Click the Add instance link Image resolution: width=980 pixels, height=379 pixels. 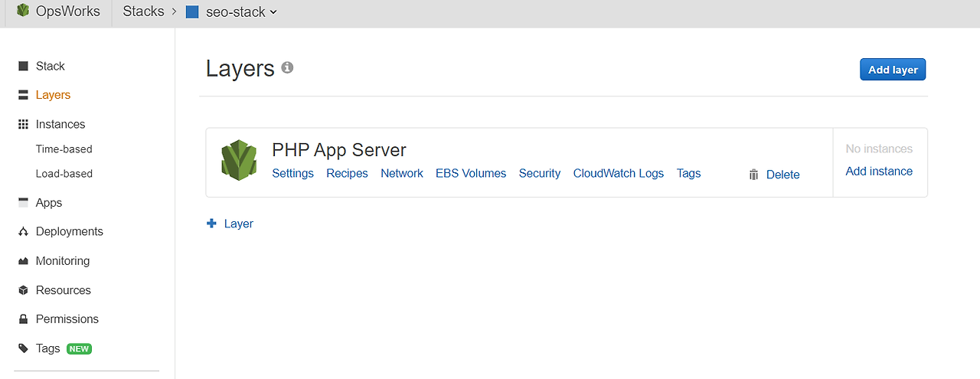click(x=879, y=172)
